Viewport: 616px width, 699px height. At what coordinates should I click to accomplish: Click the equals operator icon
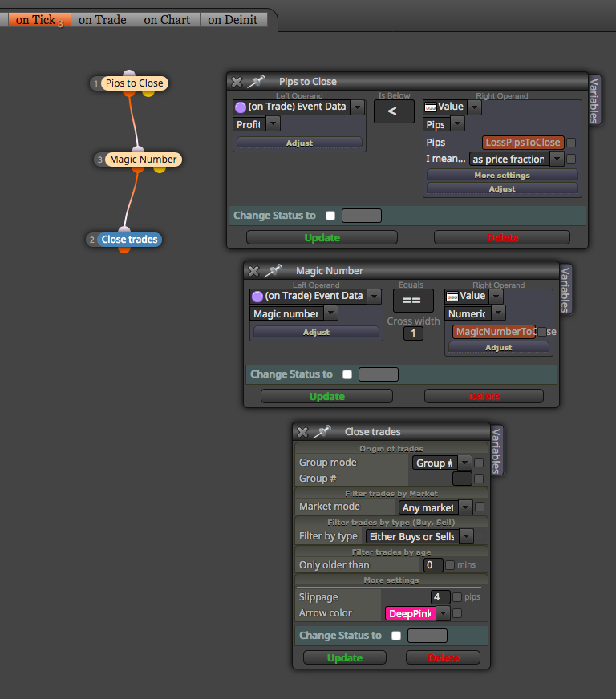click(x=413, y=301)
